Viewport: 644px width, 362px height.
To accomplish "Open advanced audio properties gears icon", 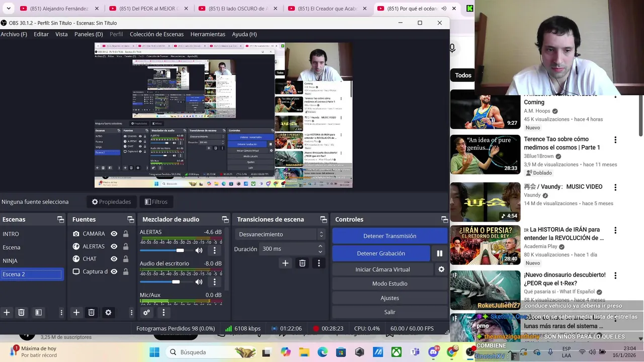I will tap(146, 312).
